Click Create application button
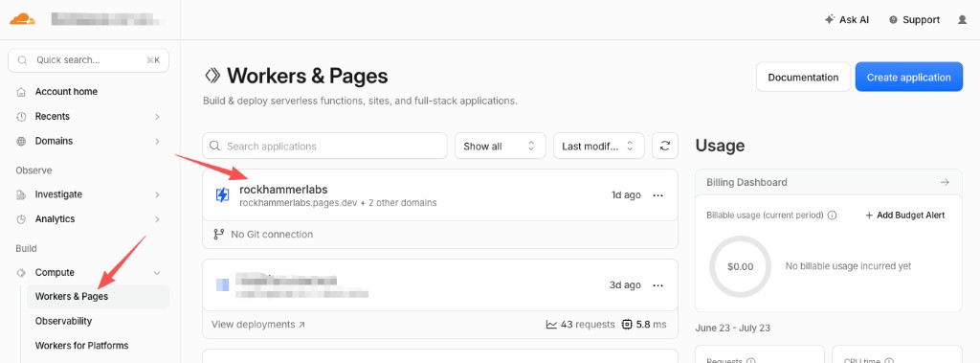The width and height of the screenshot is (980, 363). 909,77
